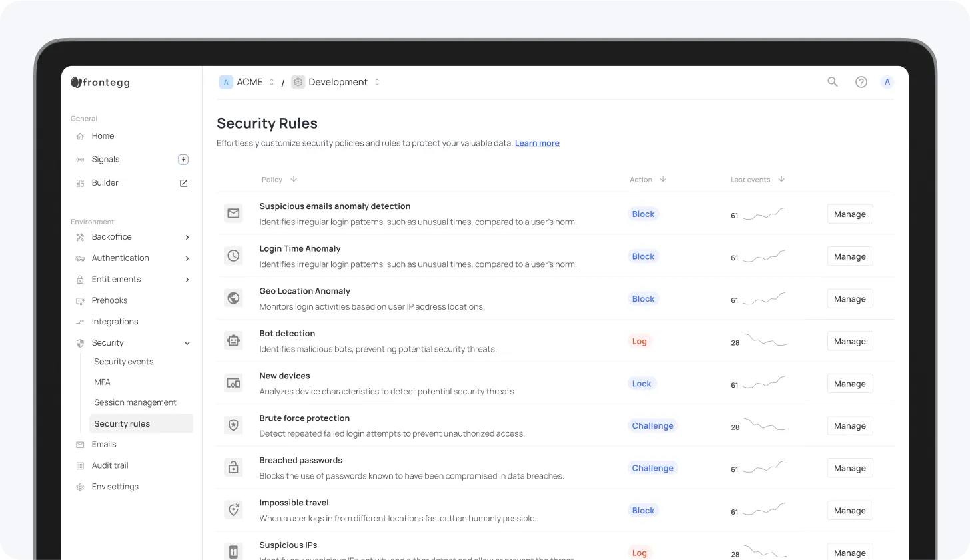Go to Audit trail page
Viewport: 970px width, 560px height.
click(x=110, y=465)
